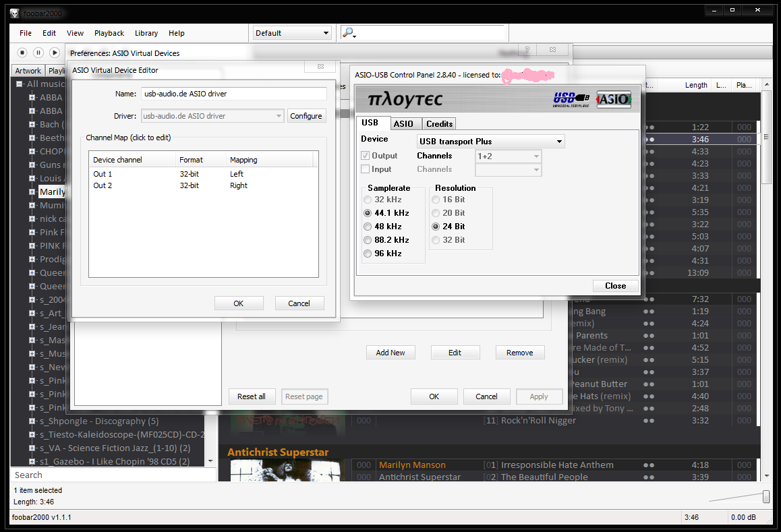This screenshot has height=532, width=781.
Task: Click the Edit button in Preferences
Action: [455, 353]
